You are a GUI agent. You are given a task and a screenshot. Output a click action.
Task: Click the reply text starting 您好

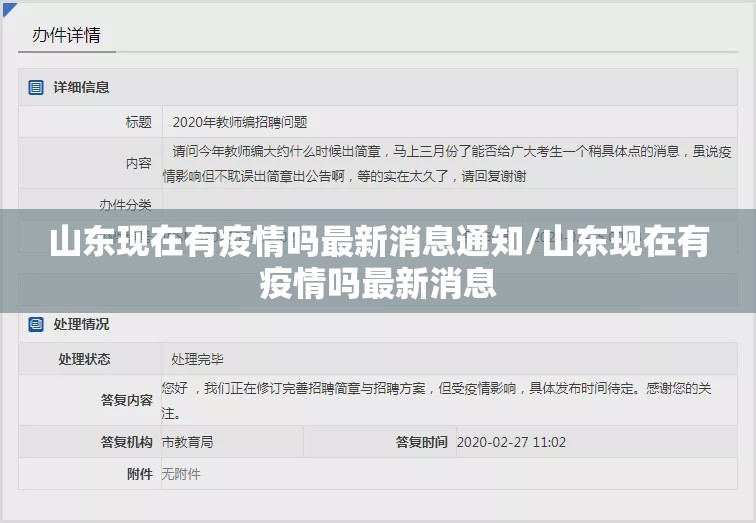(x=436, y=401)
